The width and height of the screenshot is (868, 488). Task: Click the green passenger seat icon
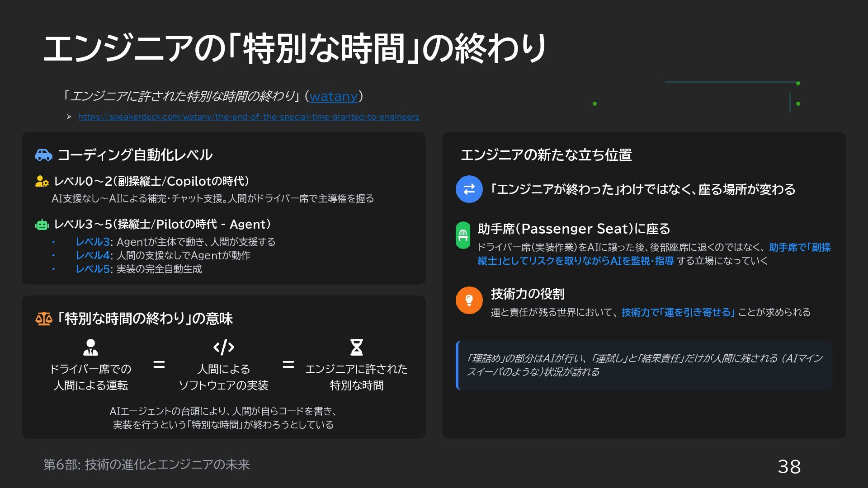tap(463, 235)
